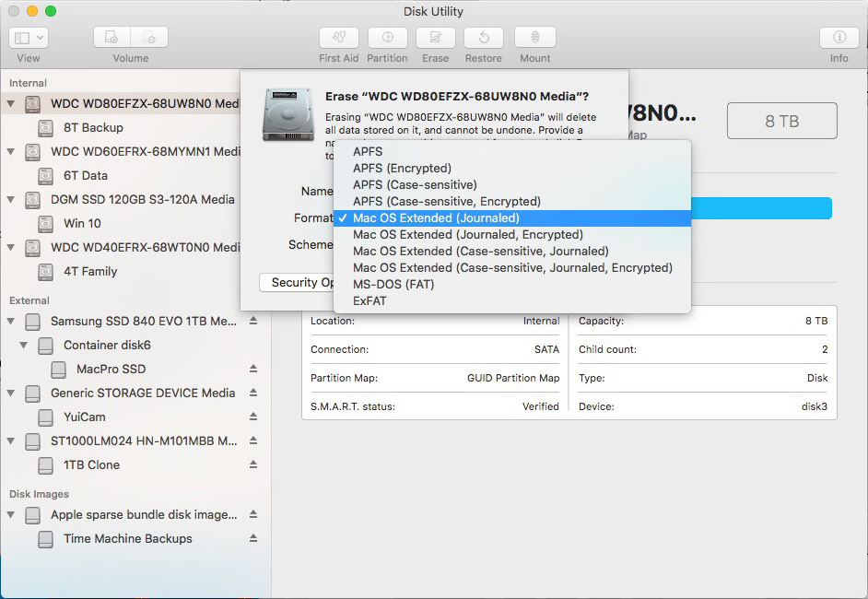Select MS-DOS (FAT) format
868x599 pixels.
pyautogui.click(x=512, y=285)
